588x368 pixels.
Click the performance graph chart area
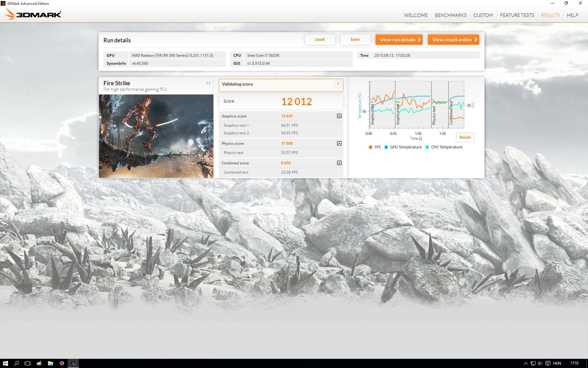click(x=417, y=105)
